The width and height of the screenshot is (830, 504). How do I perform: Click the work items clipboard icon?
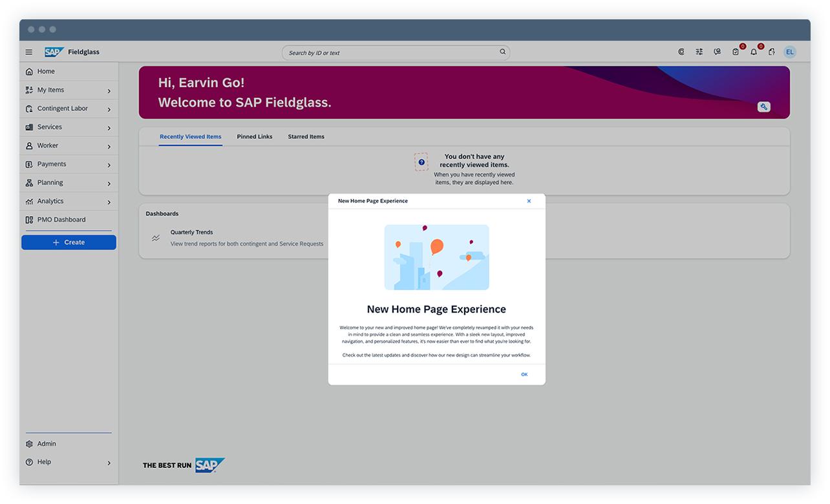(x=736, y=52)
